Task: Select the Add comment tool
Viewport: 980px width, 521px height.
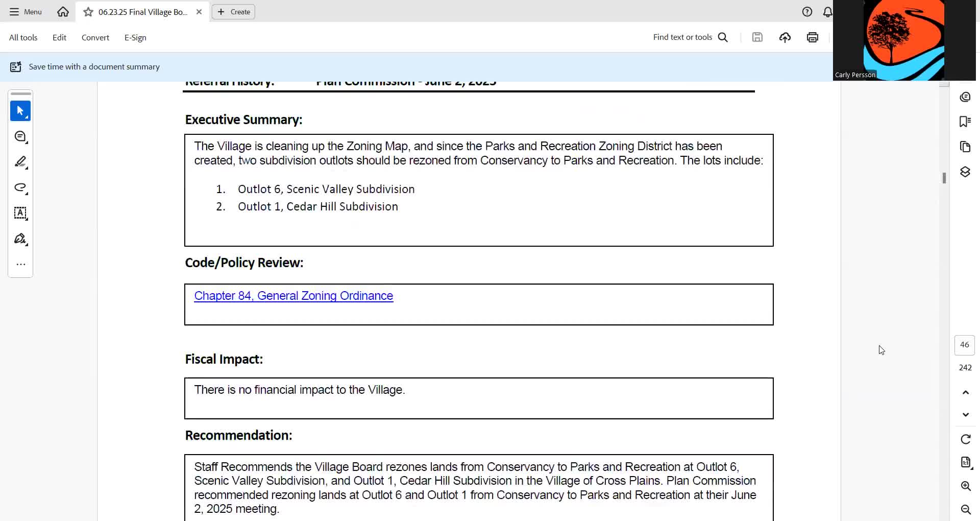Action: [20, 137]
